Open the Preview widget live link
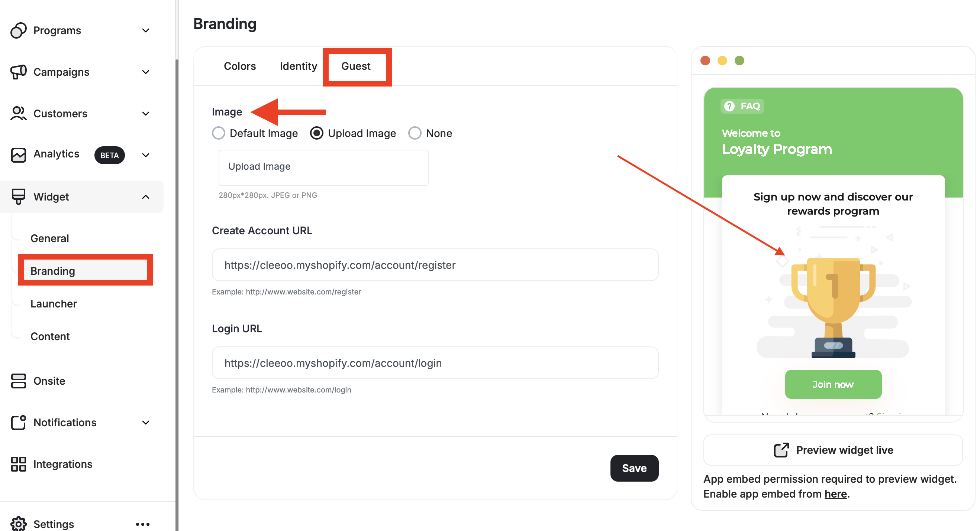 (x=833, y=450)
